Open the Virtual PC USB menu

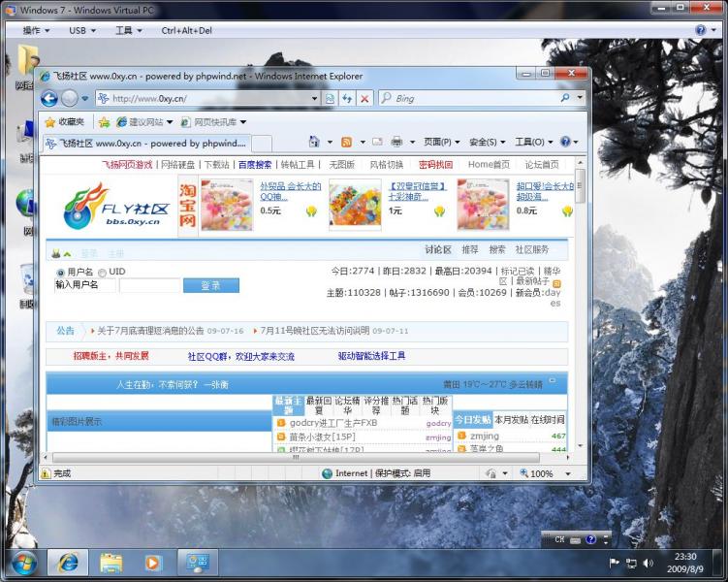tap(82, 31)
